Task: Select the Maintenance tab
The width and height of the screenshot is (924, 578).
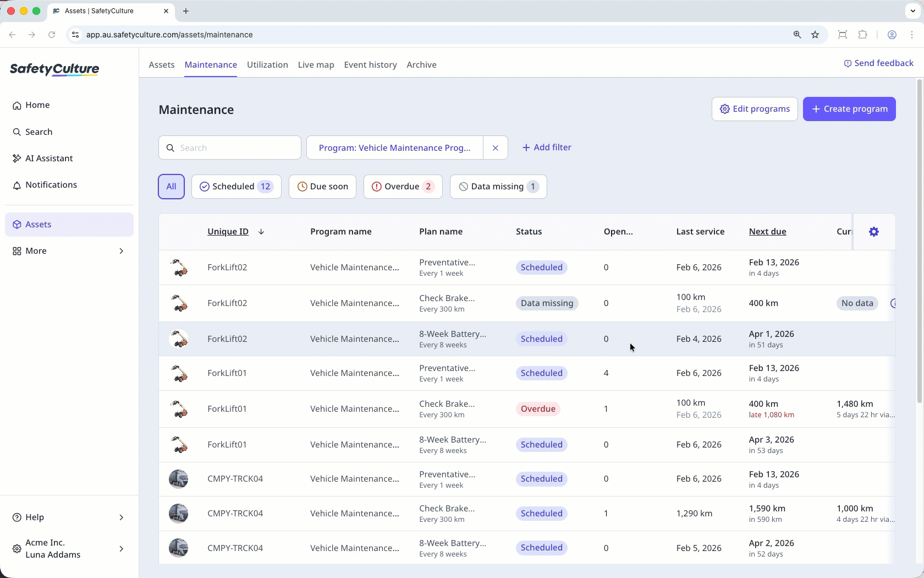Action: tap(211, 65)
